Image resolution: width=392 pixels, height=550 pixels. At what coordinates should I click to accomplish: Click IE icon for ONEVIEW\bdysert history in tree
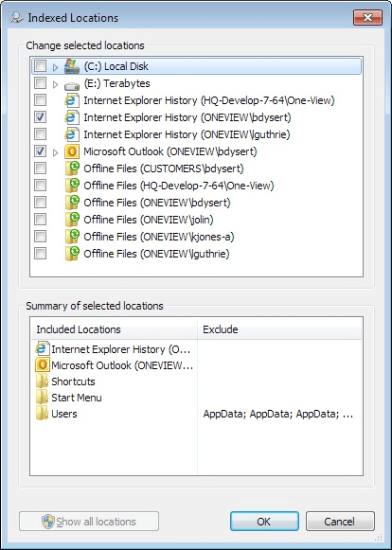pos(72,117)
